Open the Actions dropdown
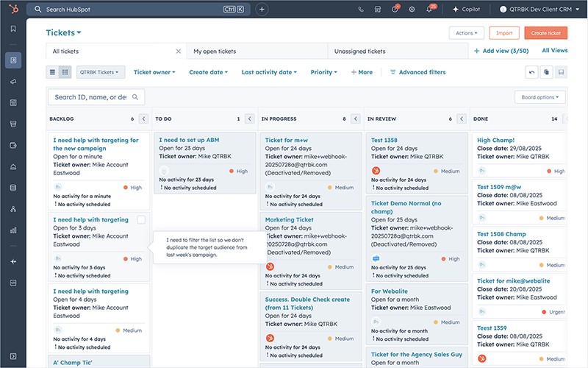Viewport: 588px width, 368px height. 467,33
